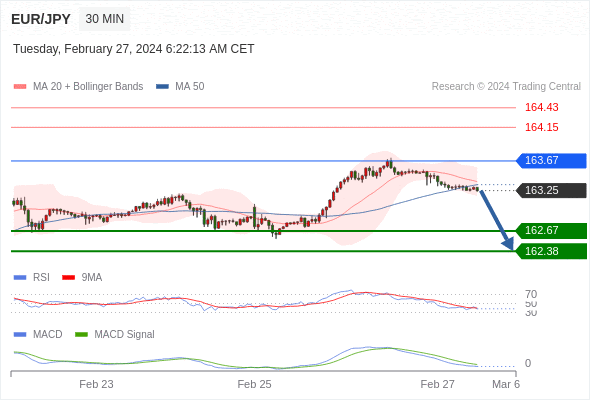Click the MACD Signal legend swatch
Viewport: 590px width, 400px height.
81,334
